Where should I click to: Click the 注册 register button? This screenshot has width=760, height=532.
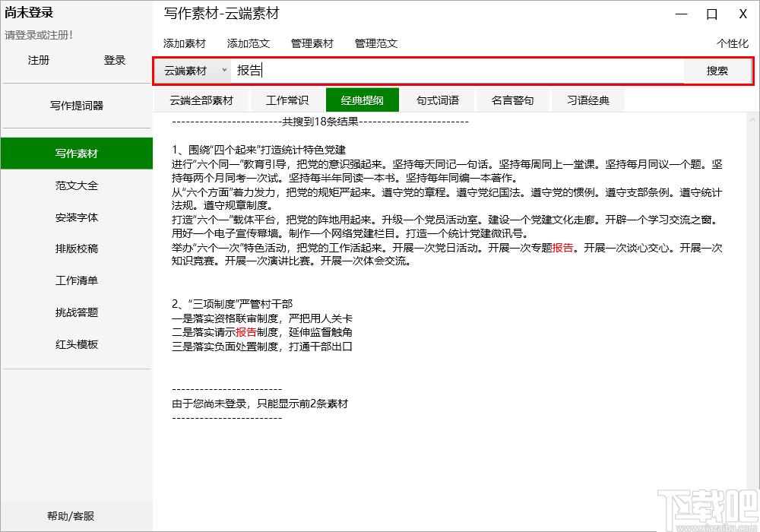(x=39, y=60)
